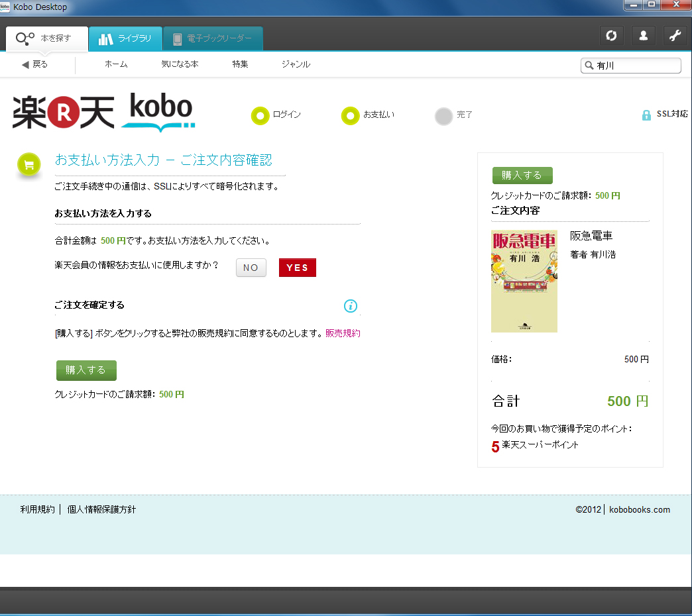Open 個人情報保護方針 footer link

coord(101,510)
